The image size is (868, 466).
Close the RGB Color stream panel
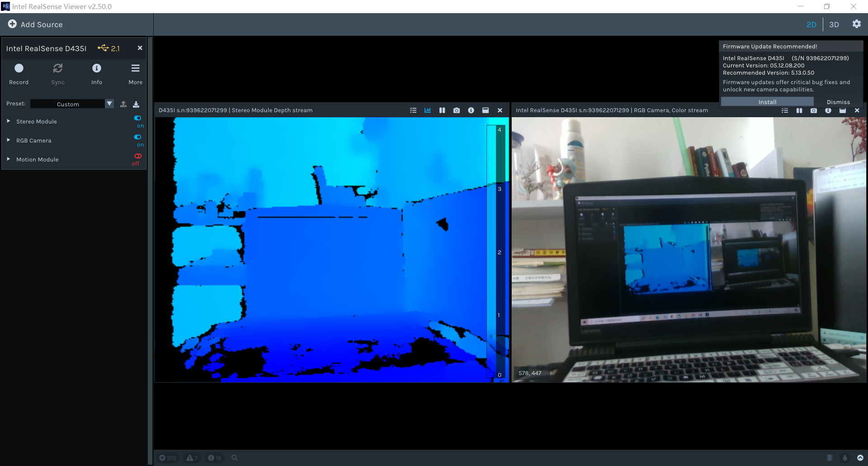(x=857, y=110)
